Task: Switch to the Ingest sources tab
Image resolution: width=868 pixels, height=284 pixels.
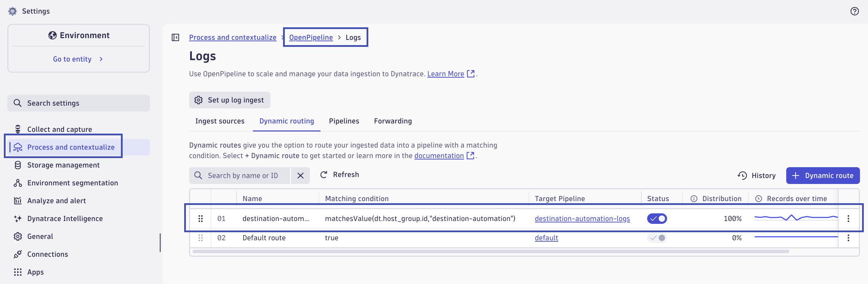Action: 220,121
